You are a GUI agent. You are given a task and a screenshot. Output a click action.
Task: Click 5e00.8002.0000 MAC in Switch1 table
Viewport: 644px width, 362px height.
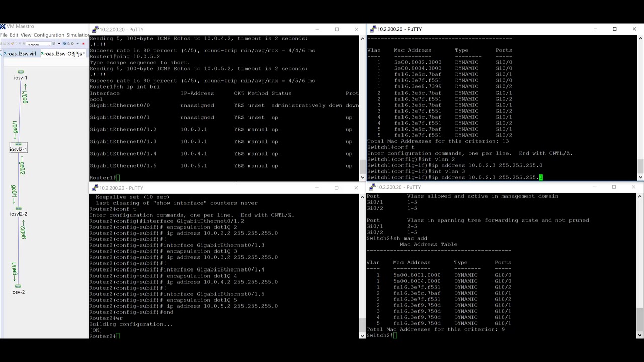[418, 62]
